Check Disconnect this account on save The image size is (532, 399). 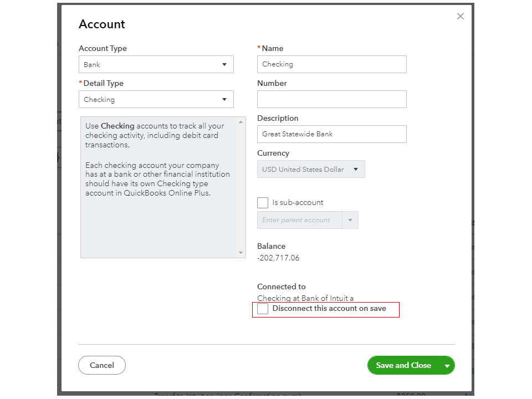pyautogui.click(x=263, y=309)
